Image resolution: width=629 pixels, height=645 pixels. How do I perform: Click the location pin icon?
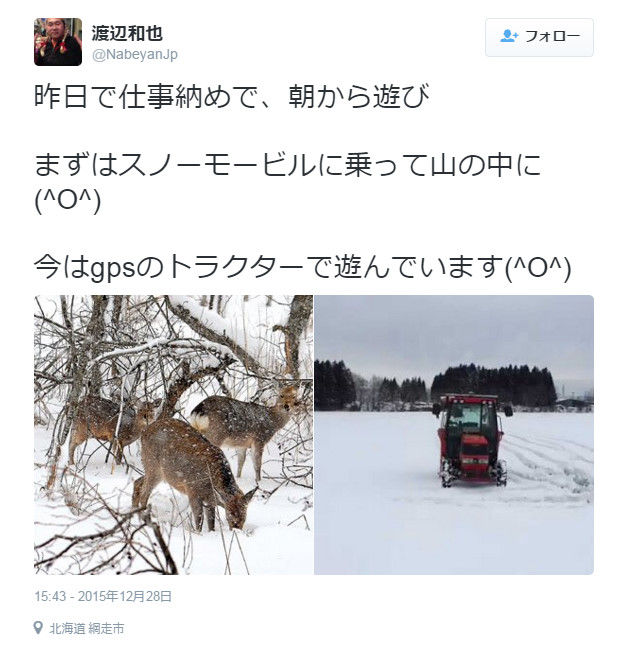(x=38, y=628)
